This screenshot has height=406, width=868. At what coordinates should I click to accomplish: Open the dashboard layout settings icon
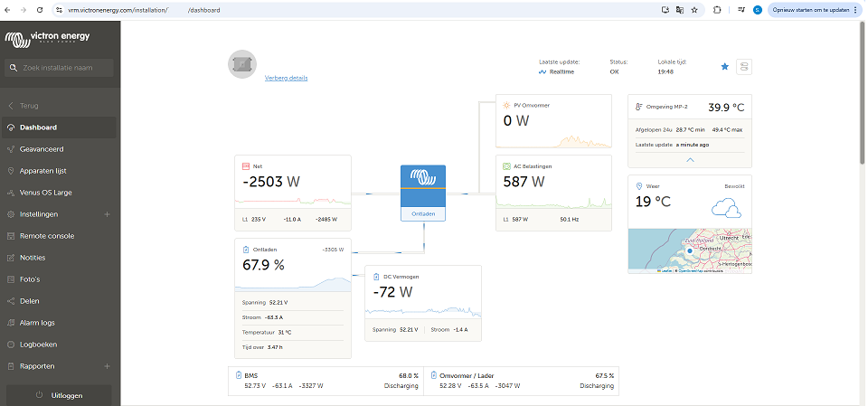tap(744, 67)
